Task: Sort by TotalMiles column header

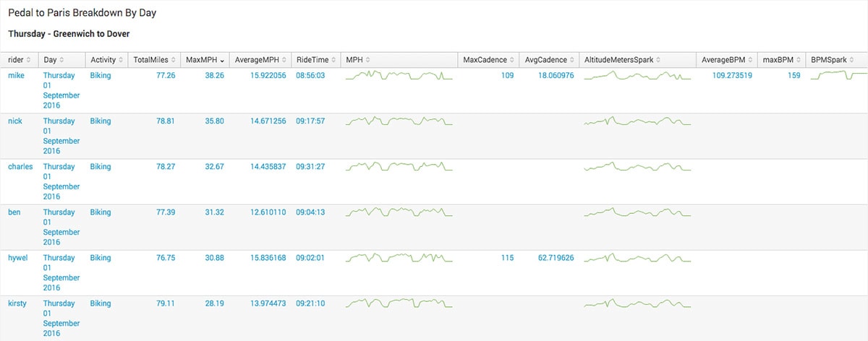Action: coord(154,59)
